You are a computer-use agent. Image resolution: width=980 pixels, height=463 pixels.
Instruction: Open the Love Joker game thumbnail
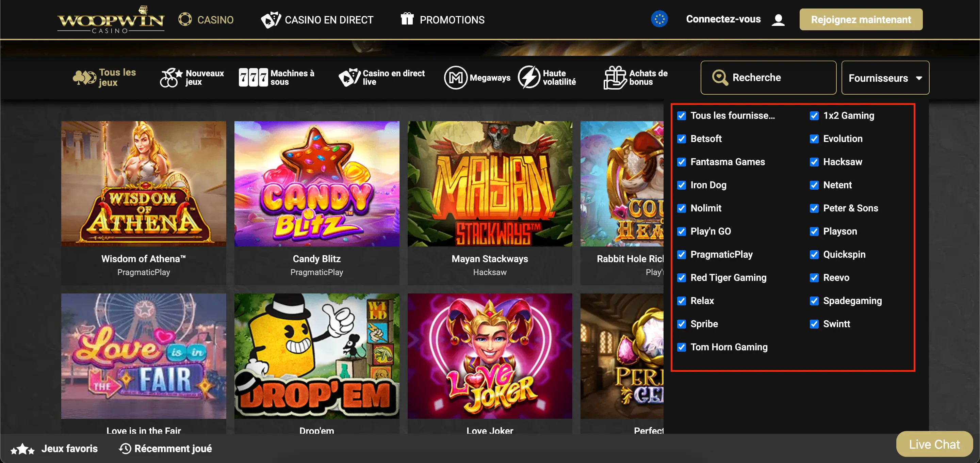point(490,356)
